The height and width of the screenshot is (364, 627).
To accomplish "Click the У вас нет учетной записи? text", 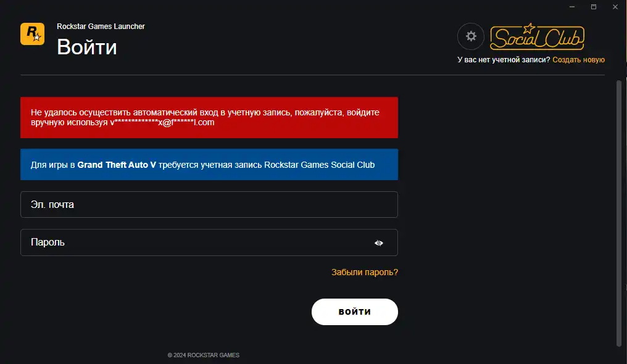I will pyautogui.click(x=504, y=59).
